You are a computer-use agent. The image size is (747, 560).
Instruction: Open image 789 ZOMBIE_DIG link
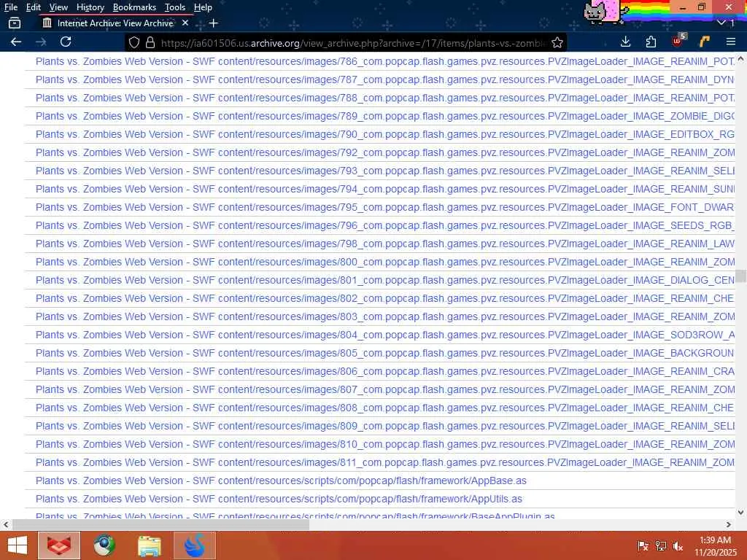coord(385,116)
